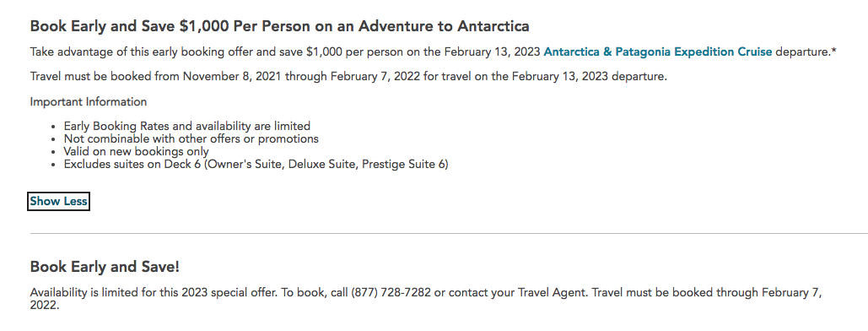
Task: Select the 'Early Booking Rates' bullet point
Action: pos(187,126)
